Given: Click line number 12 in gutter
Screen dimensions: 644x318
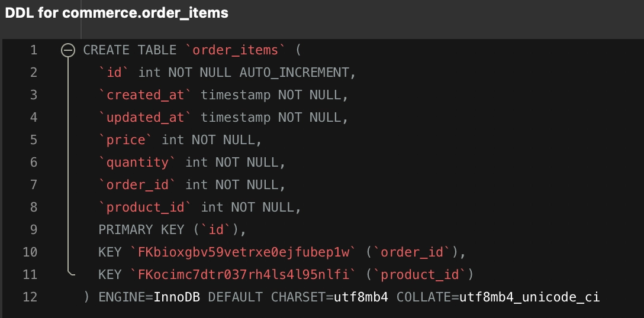Looking at the screenshot, I should tap(30, 297).
